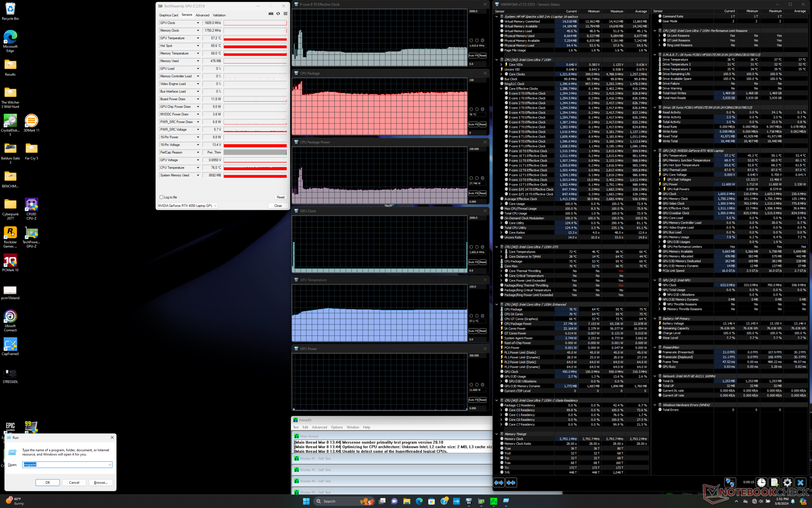This screenshot has width=812, height=508.
Task: Open the HWiNFO settings gear icon
Action: coord(787,483)
